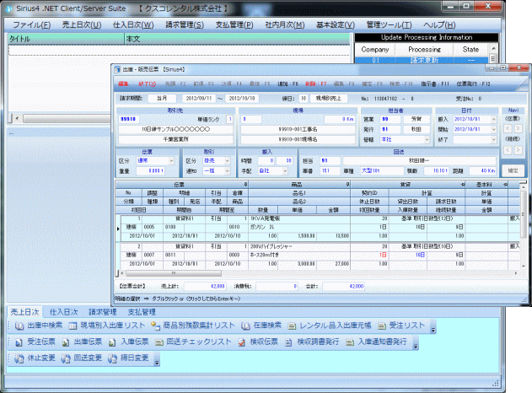The image size is (532, 393).
Task: Click the 車種 field showing 大型10t
Action: click(382, 170)
